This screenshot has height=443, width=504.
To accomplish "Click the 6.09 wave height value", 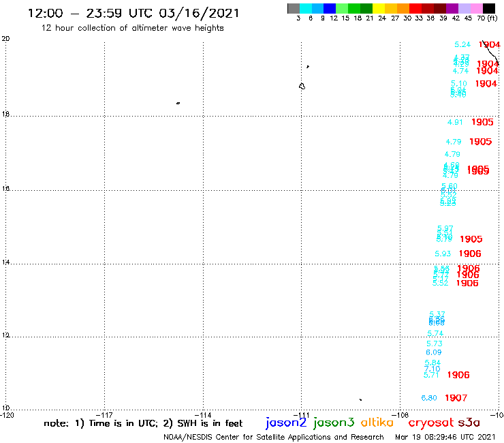I will click(x=434, y=352).
